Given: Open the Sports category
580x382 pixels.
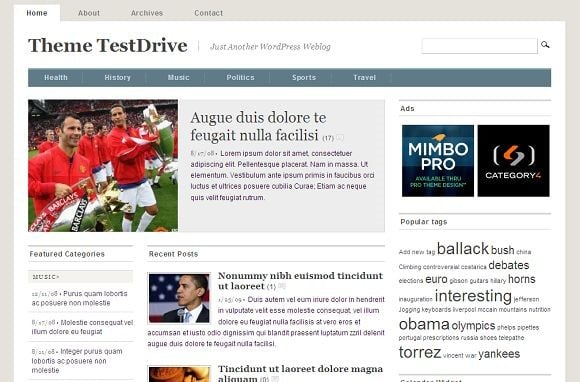Looking at the screenshot, I should [x=304, y=77].
